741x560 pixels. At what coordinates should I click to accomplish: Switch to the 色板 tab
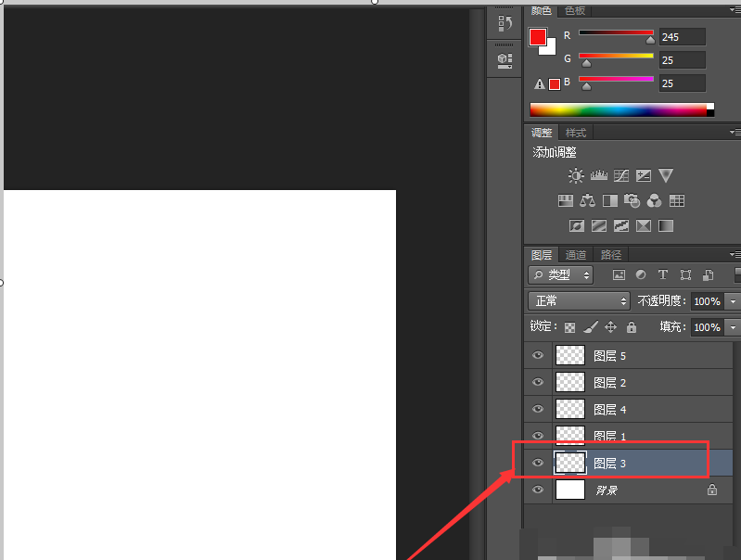click(575, 11)
